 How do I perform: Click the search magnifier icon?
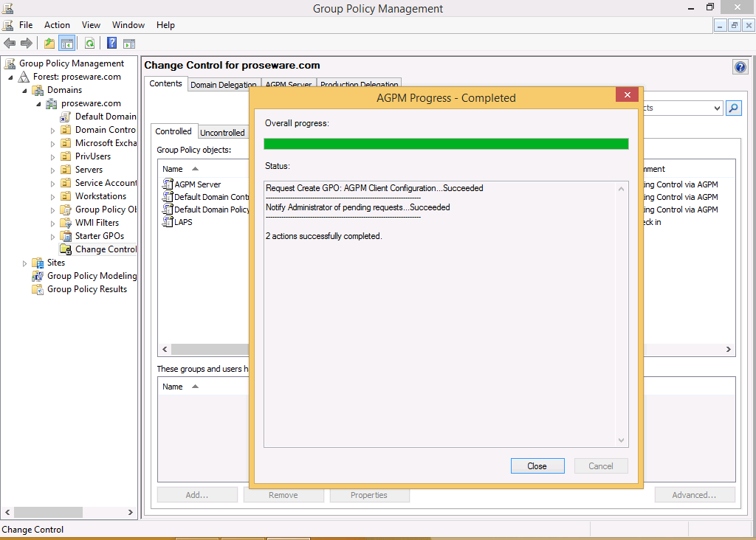click(733, 108)
